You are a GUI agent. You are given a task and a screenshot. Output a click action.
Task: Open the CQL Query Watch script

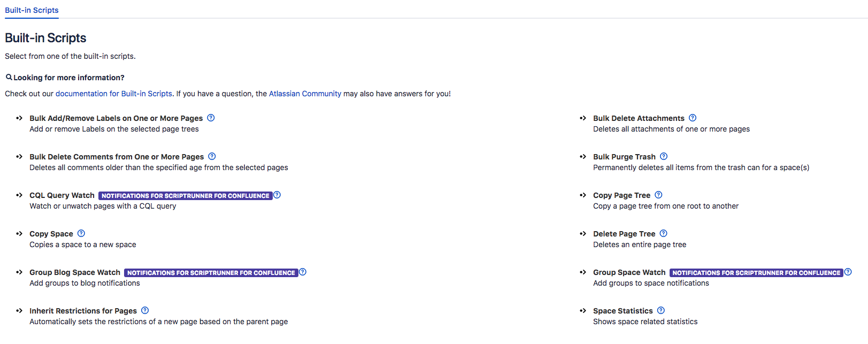point(62,195)
